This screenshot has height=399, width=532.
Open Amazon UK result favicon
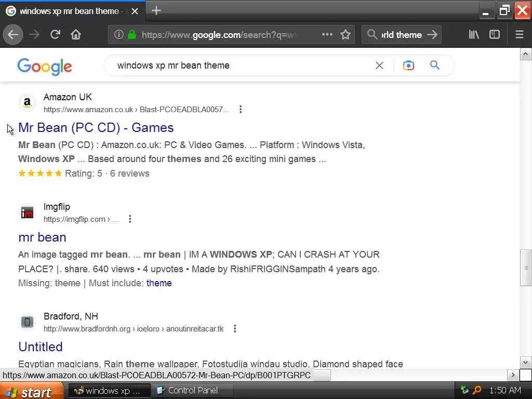[27, 102]
